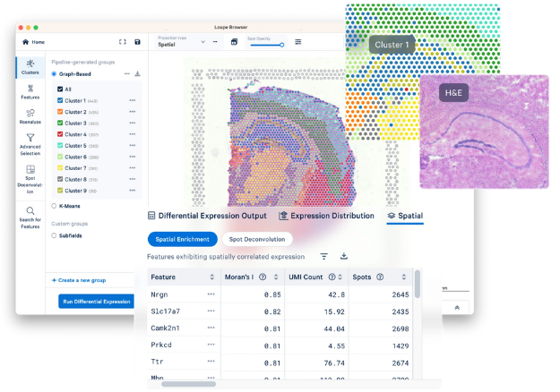Toggle the All clusters checkbox
The width and height of the screenshot is (560, 392).
(60, 89)
